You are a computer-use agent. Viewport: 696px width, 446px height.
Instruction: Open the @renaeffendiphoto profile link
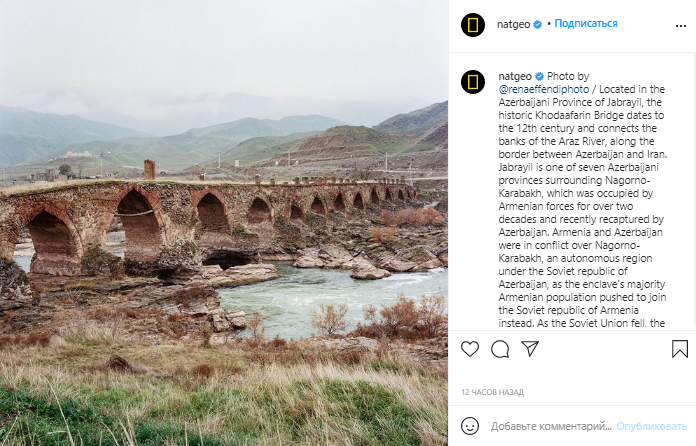pyautogui.click(x=544, y=89)
